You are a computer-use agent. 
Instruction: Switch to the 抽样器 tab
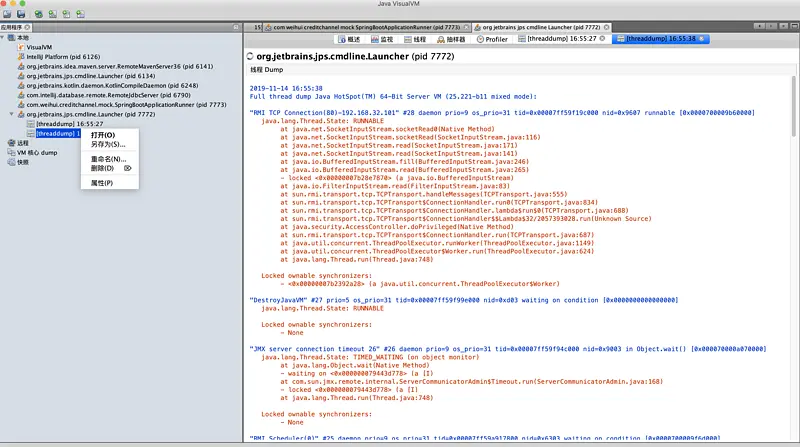tap(451, 39)
